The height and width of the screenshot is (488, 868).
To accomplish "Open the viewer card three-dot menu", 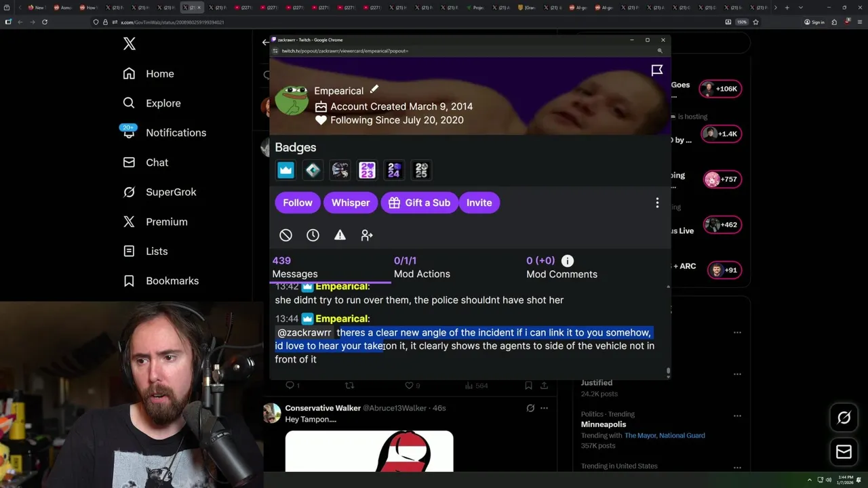I will click(x=657, y=203).
